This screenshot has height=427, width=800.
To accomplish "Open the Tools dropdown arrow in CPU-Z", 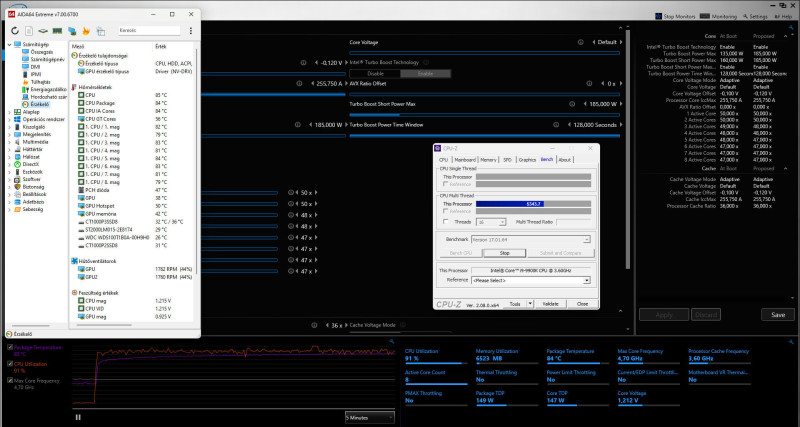I will (x=530, y=304).
